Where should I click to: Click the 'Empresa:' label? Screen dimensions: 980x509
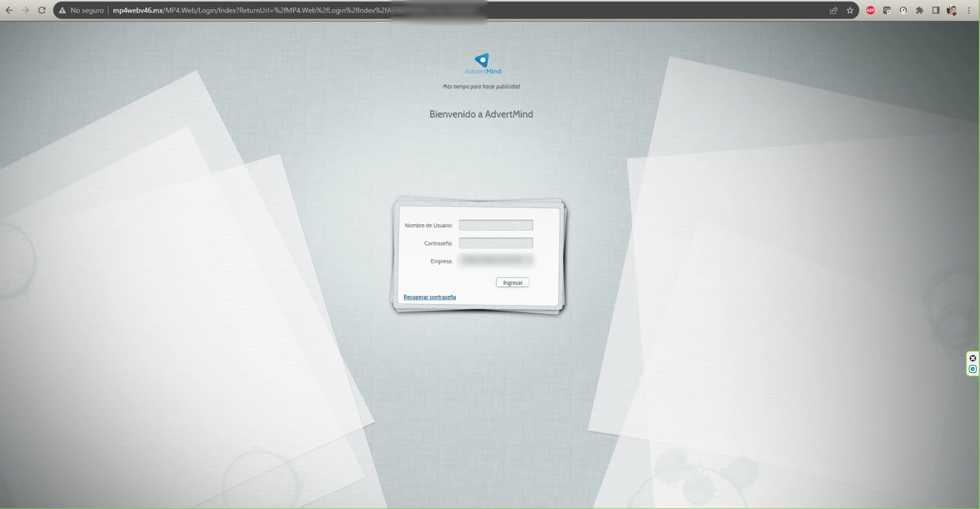coord(441,261)
